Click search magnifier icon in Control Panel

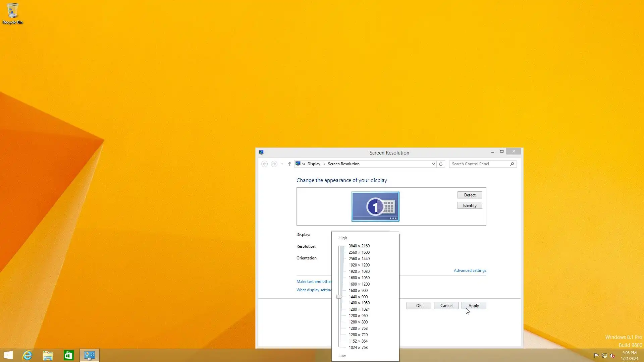512,164
